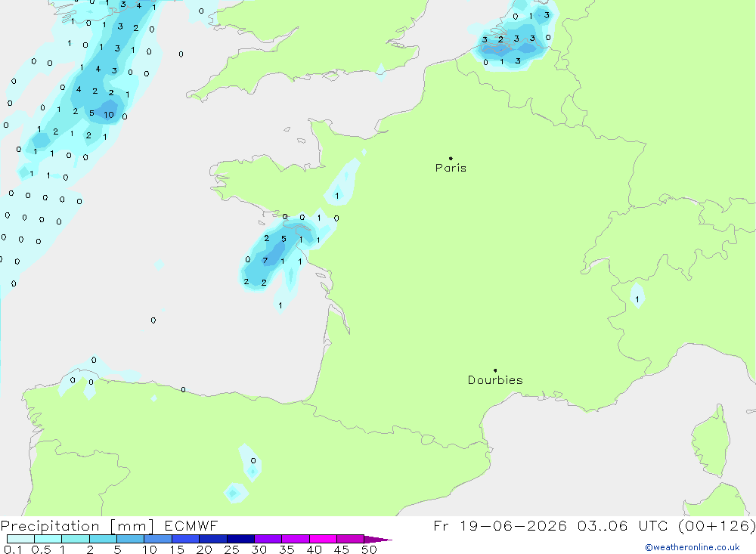
Task: Click the '30' legend scale label
Action: [x=259, y=549]
